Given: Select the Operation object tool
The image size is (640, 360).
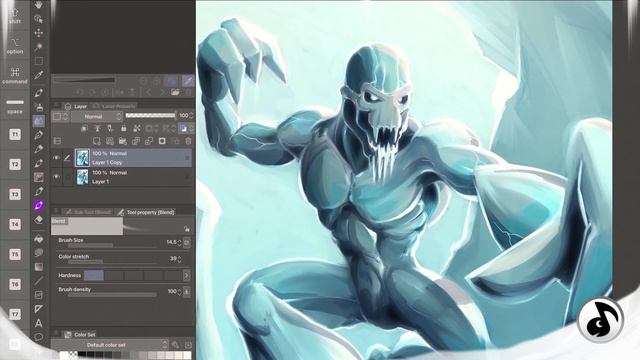Looking at the screenshot, I should click(x=38, y=19).
